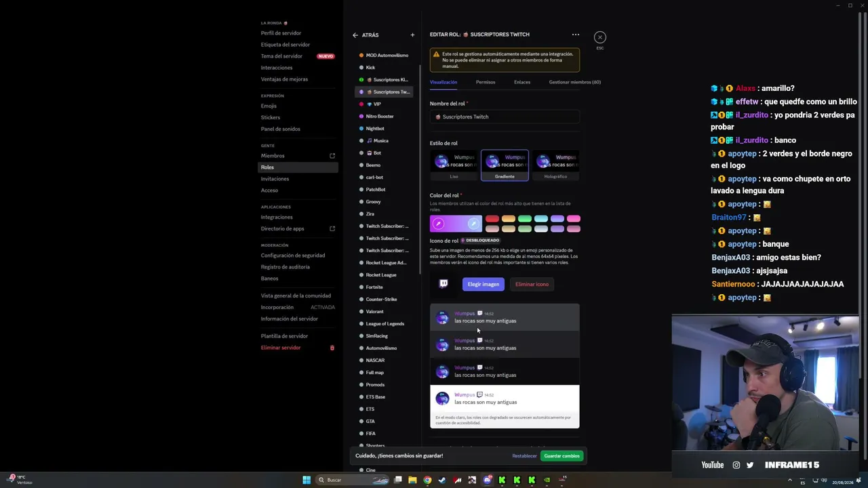The image size is (868, 488).
Task: Open File Explorer from the taskbar
Action: [x=412, y=480]
